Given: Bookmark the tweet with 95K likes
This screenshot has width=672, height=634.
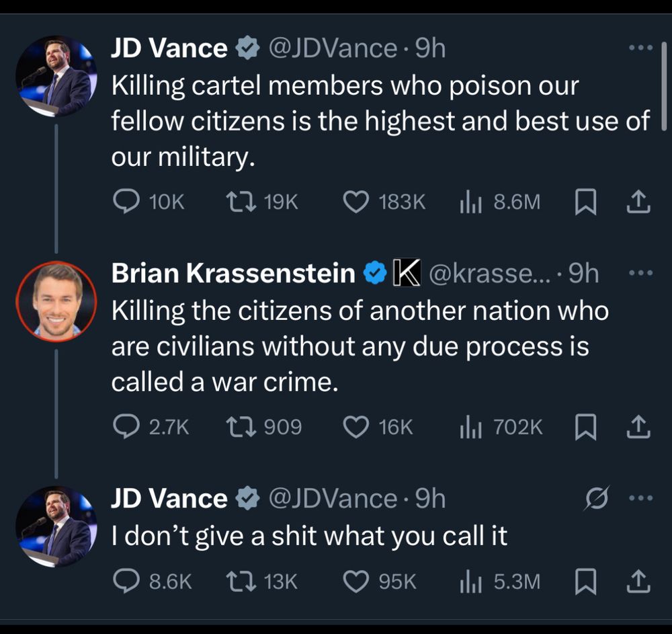Looking at the screenshot, I should pyautogui.click(x=585, y=582).
